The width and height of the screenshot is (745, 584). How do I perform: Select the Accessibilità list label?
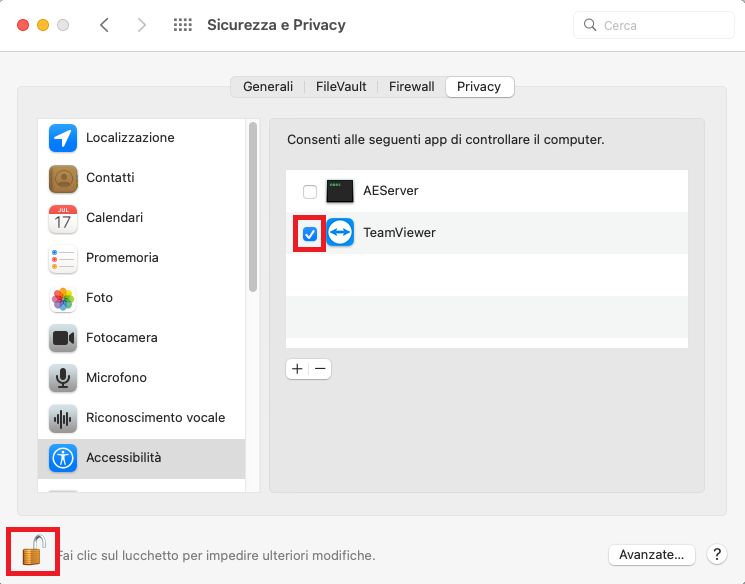[x=124, y=457]
